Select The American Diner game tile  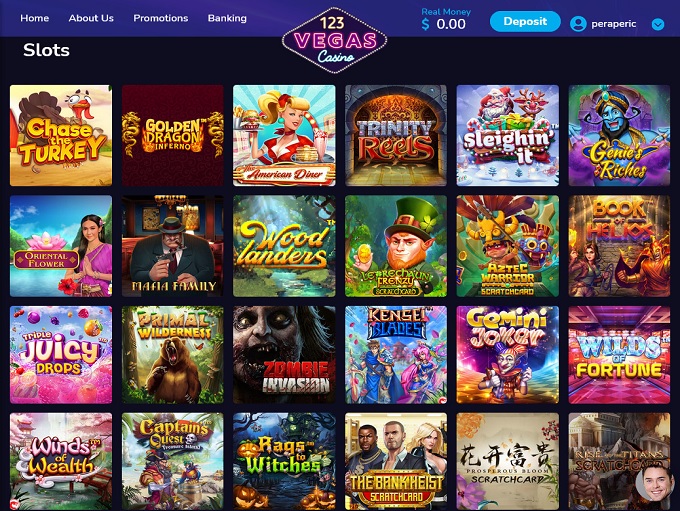tap(284, 135)
